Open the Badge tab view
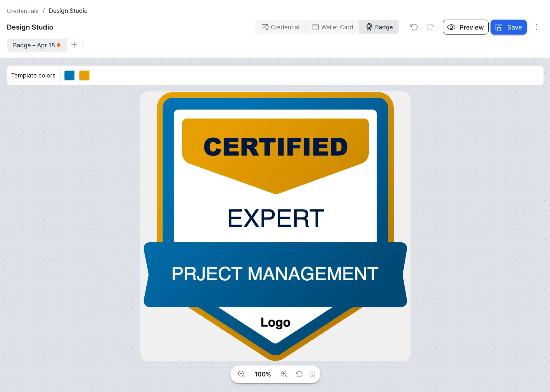Image resolution: width=550 pixels, height=392 pixels. tap(379, 27)
